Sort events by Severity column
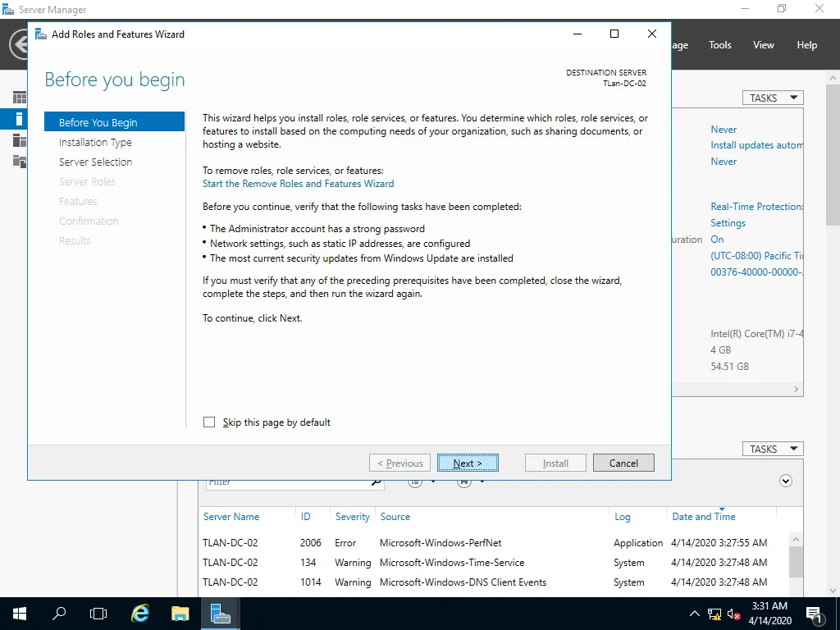 click(353, 517)
